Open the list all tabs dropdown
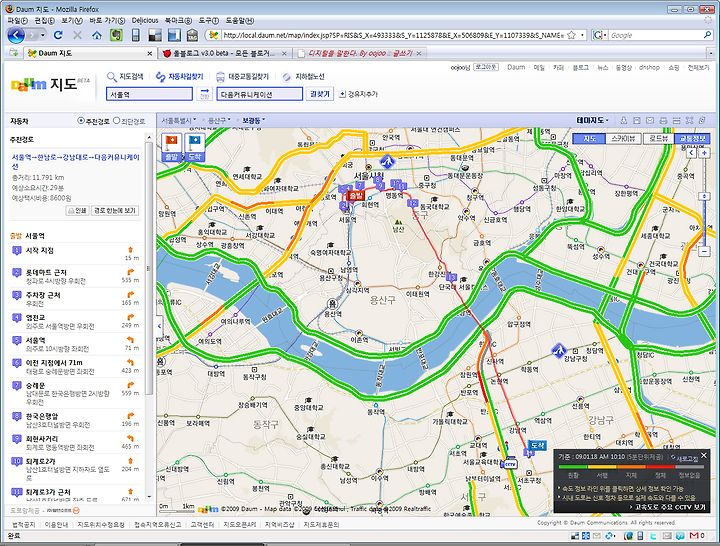This screenshot has width=720, height=546. click(710, 53)
